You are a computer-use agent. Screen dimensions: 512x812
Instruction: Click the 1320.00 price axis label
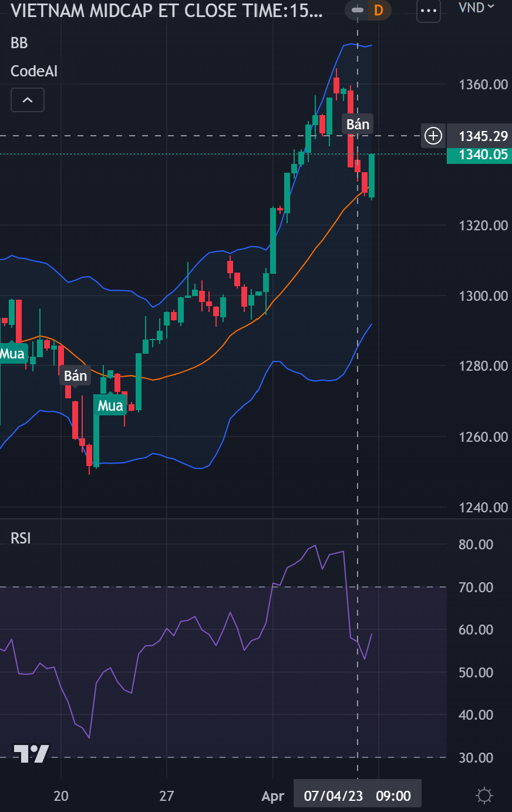(483, 226)
